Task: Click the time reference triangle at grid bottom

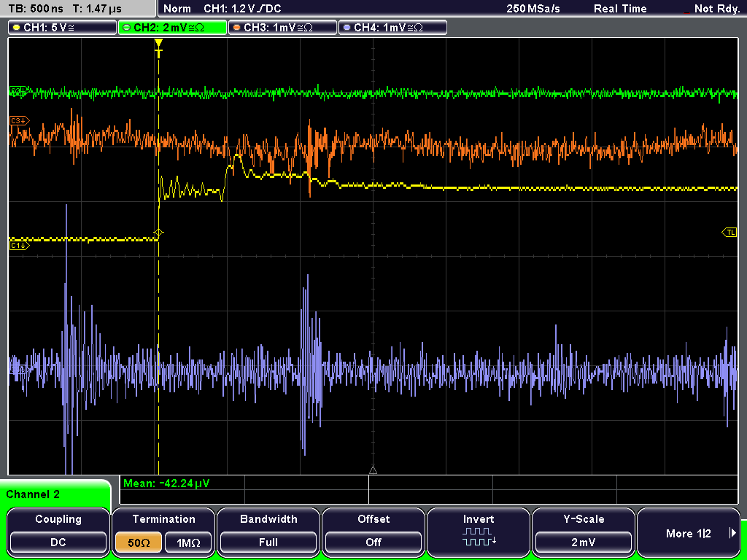Action: [x=373, y=470]
